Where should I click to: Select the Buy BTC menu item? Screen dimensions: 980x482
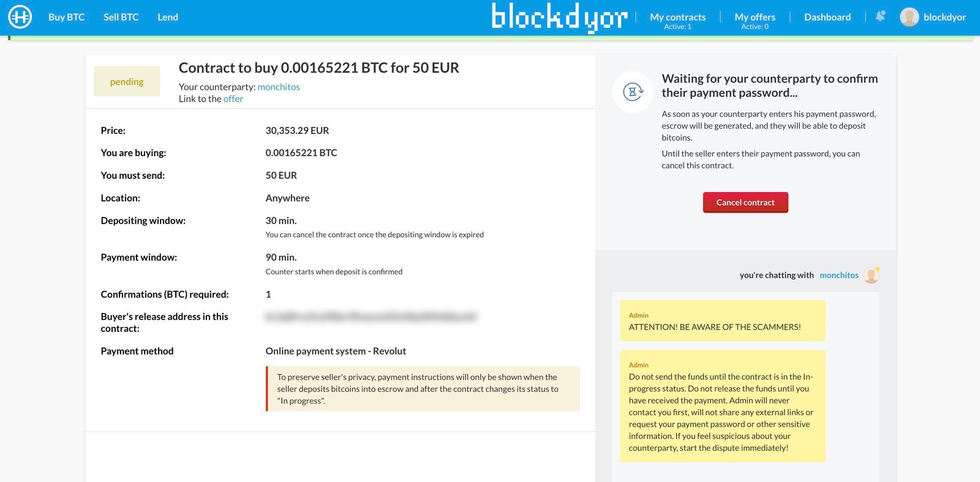point(66,17)
